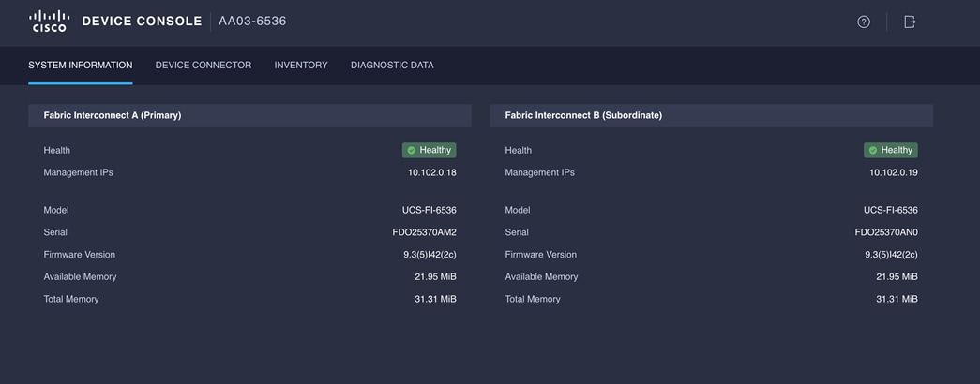Switch to the Device Connector tab
This screenshot has width=980, height=384.
click(x=204, y=65)
